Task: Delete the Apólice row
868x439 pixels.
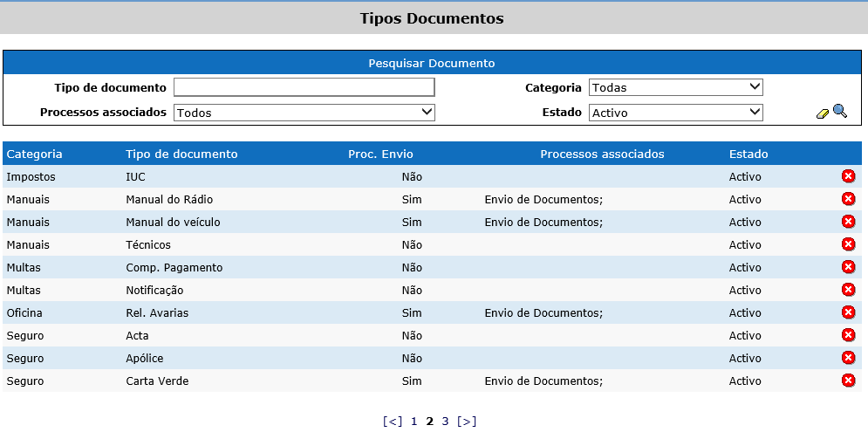Action: tap(848, 358)
